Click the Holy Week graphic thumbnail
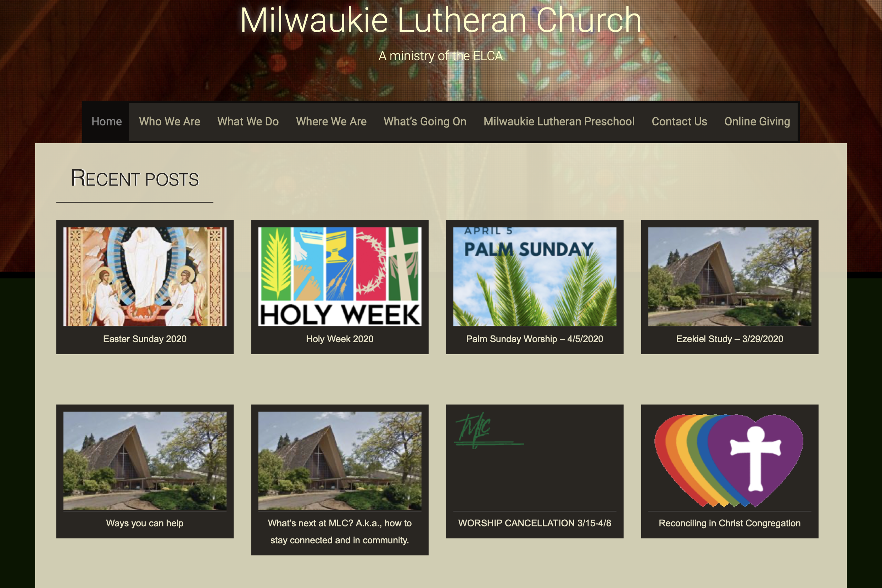The image size is (882, 588). coord(340,276)
